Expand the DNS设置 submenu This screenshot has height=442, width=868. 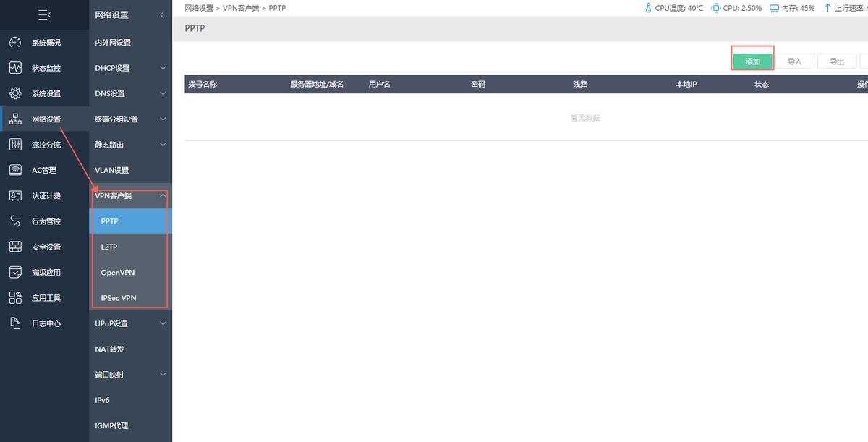[163, 93]
